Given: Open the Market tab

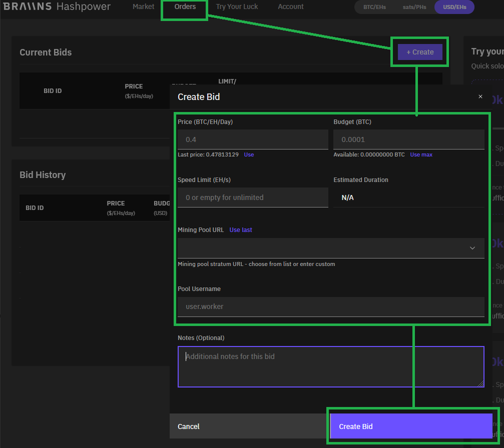Looking at the screenshot, I should [143, 6].
